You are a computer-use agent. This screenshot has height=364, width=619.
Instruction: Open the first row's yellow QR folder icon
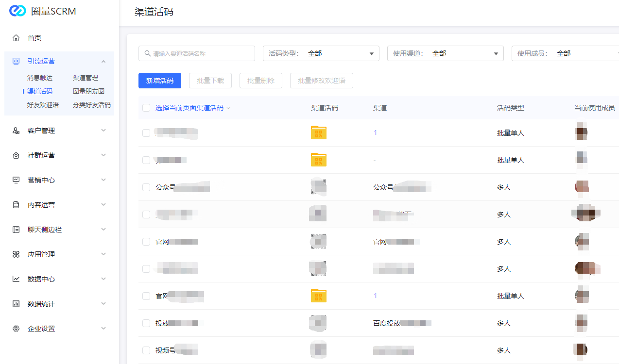318,133
